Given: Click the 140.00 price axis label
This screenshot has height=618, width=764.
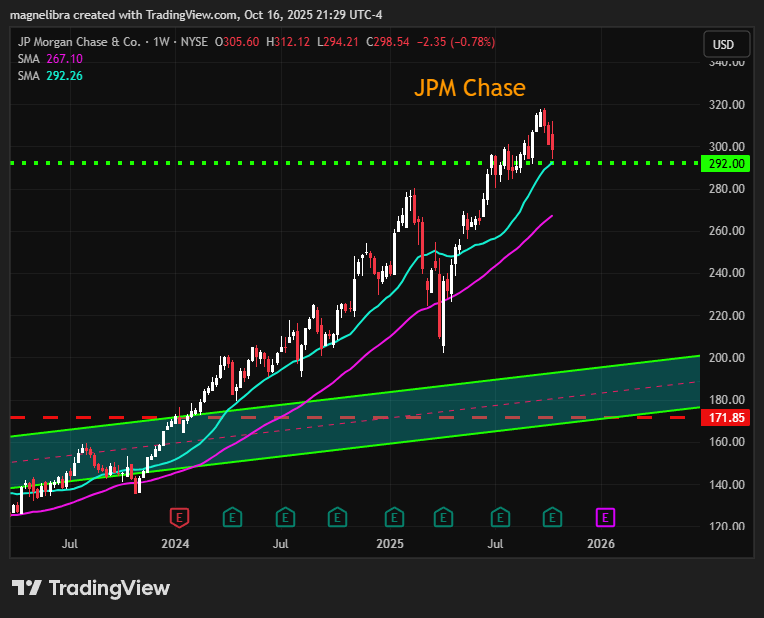Looking at the screenshot, I should 726,484.
